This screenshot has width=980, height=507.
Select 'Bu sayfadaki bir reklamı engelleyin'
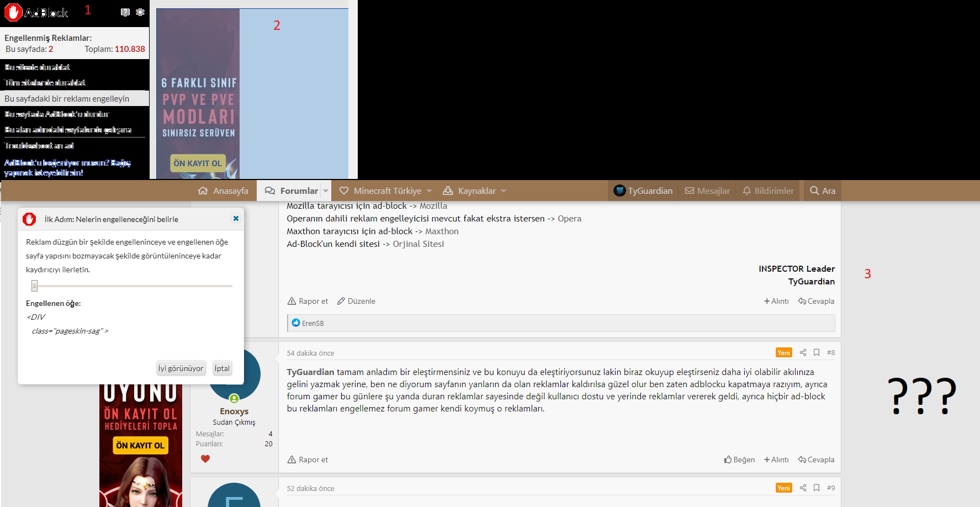tap(75, 98)
